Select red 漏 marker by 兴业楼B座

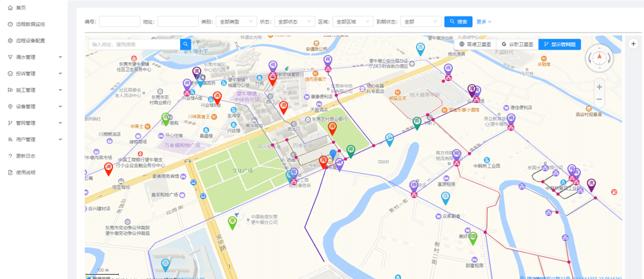[x=217, y=98]
